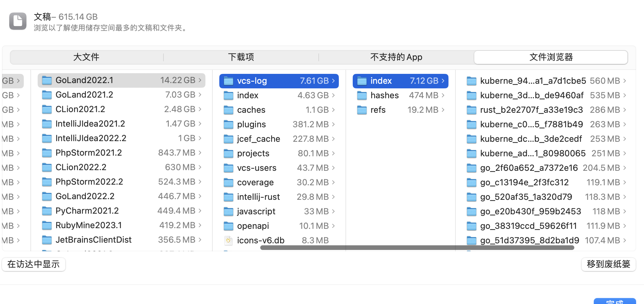This screenshot has width=644, height=304.
Task: Switch to the 下载项 tab
Action: point(241,57)
